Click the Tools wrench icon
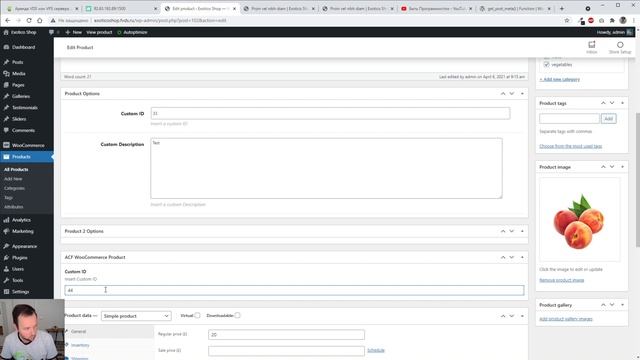 [x=6, y=280]
